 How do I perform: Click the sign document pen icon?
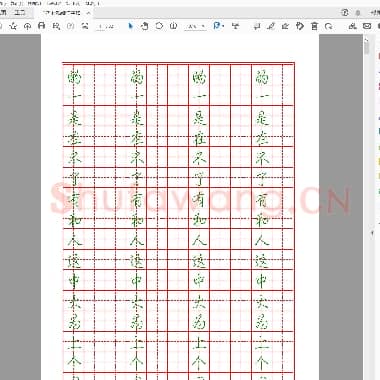tap(285, 26)
